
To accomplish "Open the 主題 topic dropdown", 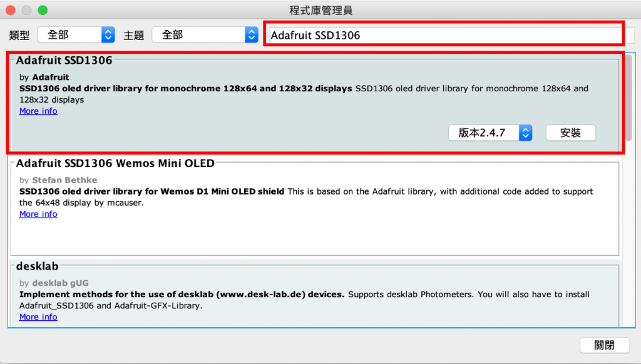I will pos(205,35).
